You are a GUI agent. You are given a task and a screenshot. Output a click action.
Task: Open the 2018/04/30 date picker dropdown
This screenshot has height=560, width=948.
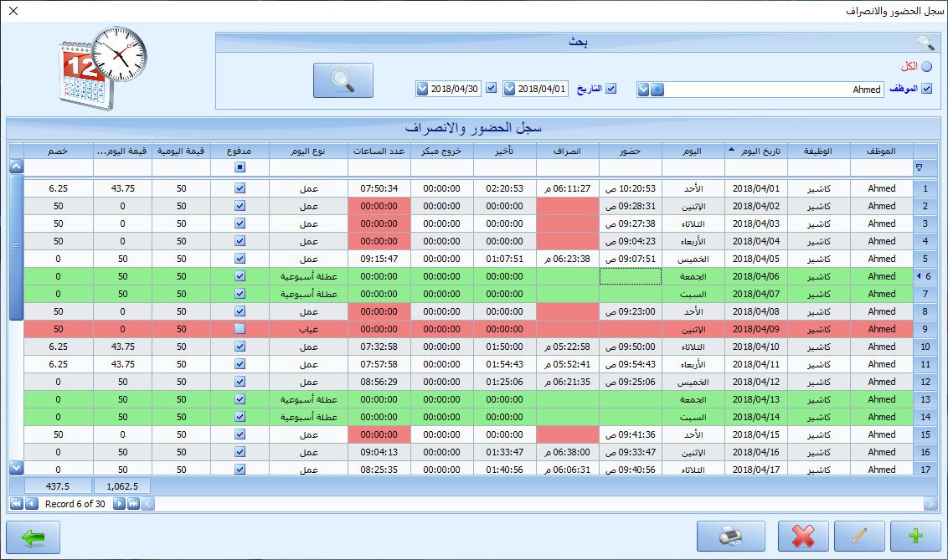[x=421, y=89]
